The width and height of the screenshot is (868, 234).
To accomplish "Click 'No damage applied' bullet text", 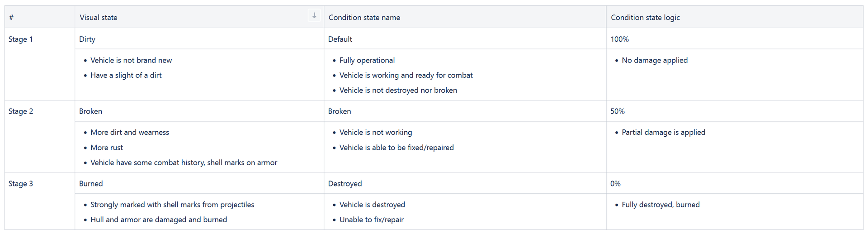I will [x=655, y=60].
